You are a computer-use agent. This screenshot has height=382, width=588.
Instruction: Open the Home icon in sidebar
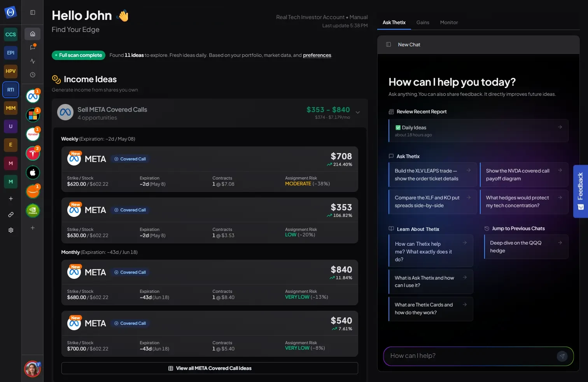[x=33, y=34]
